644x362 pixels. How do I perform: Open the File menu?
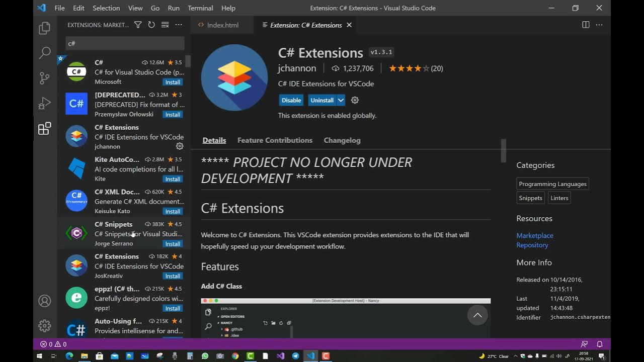coord(59,8)
